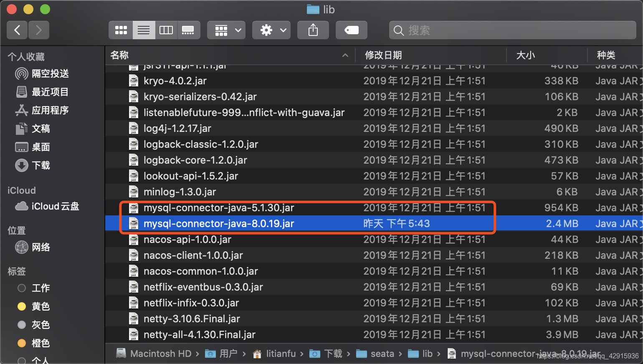
Task: Click the back navigation arrow
Action: pos(17,30)
